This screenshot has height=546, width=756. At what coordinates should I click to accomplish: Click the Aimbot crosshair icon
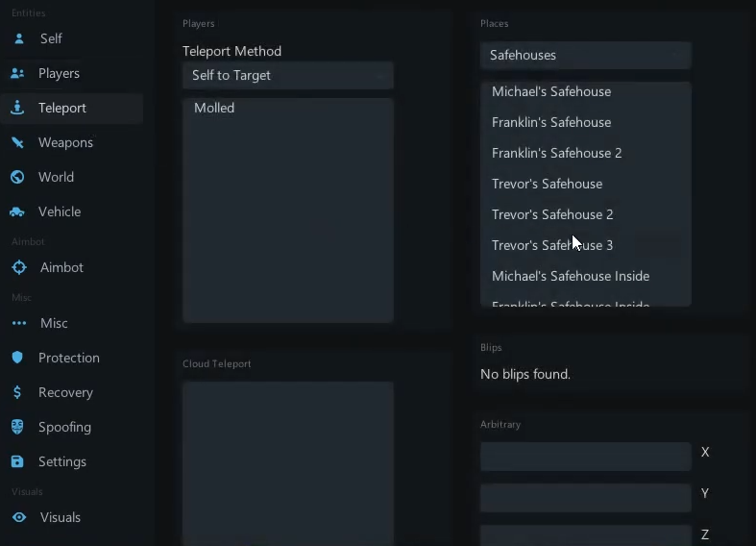coord(19,267)
